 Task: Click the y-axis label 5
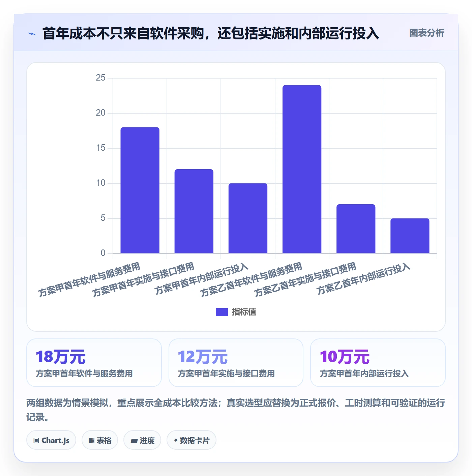[x=103, y=218]
